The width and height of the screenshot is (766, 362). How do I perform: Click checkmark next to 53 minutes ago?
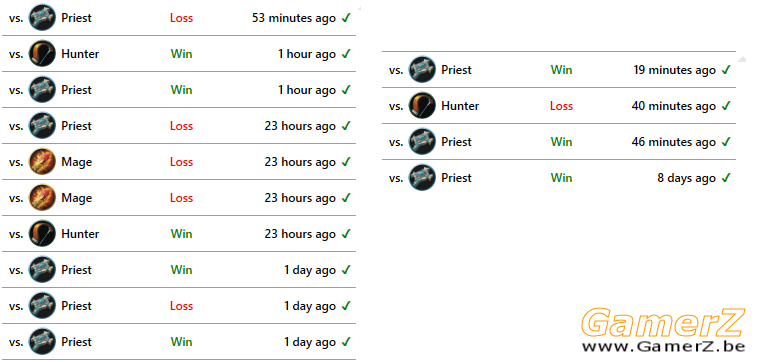click(x=346, y=18)
